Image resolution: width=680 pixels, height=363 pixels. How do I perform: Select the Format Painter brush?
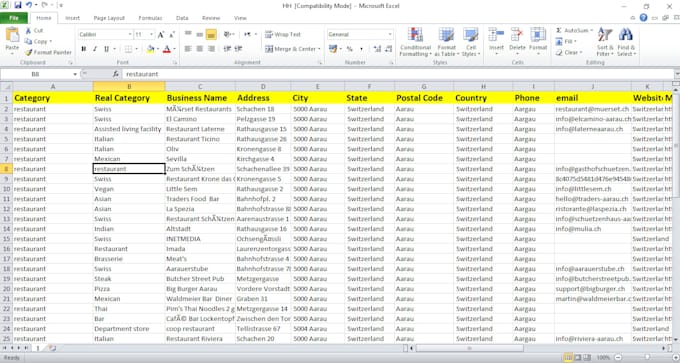pos(28,52)
